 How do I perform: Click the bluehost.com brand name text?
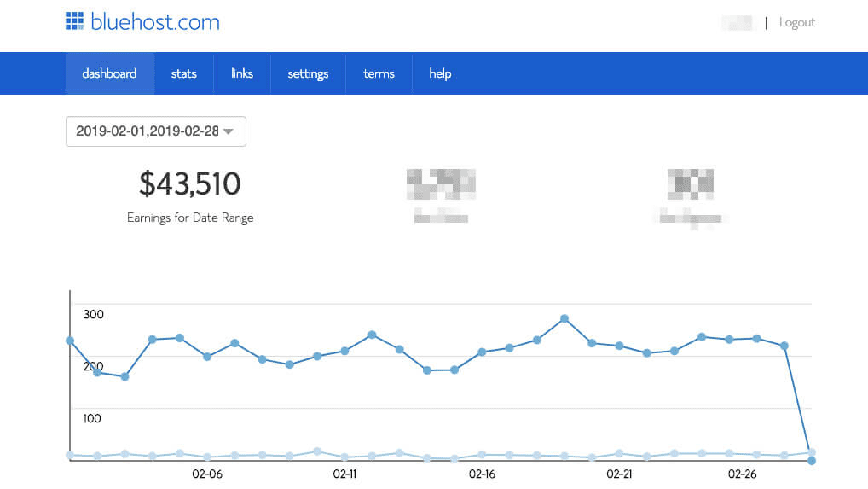155,22
